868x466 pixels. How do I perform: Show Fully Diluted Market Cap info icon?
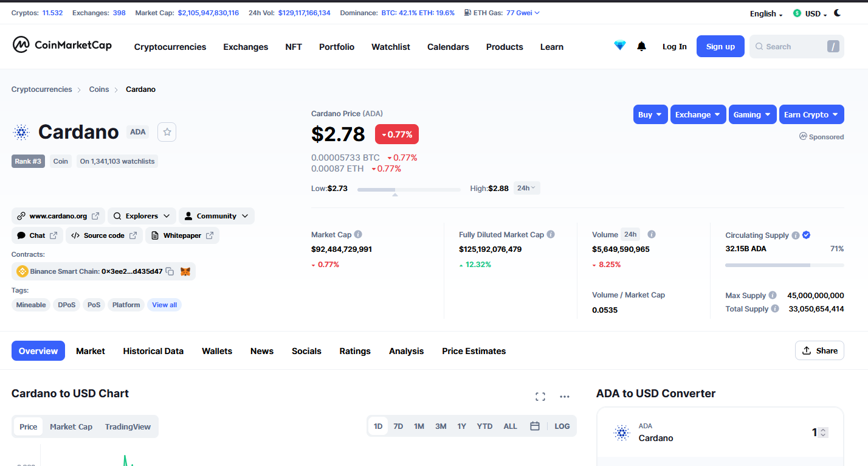pyautogui.click(x=551, y=234)
